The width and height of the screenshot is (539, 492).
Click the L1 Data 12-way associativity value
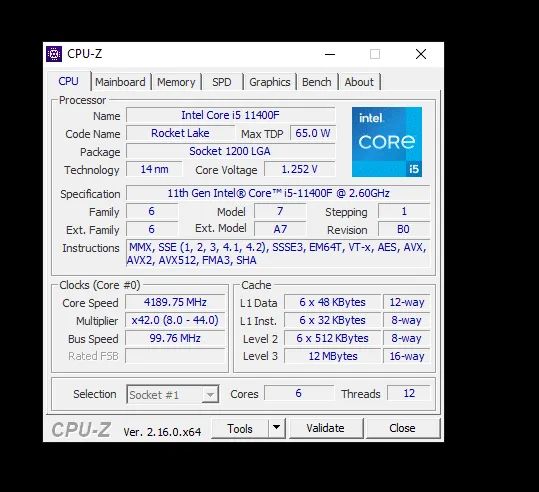click(407, 302)
